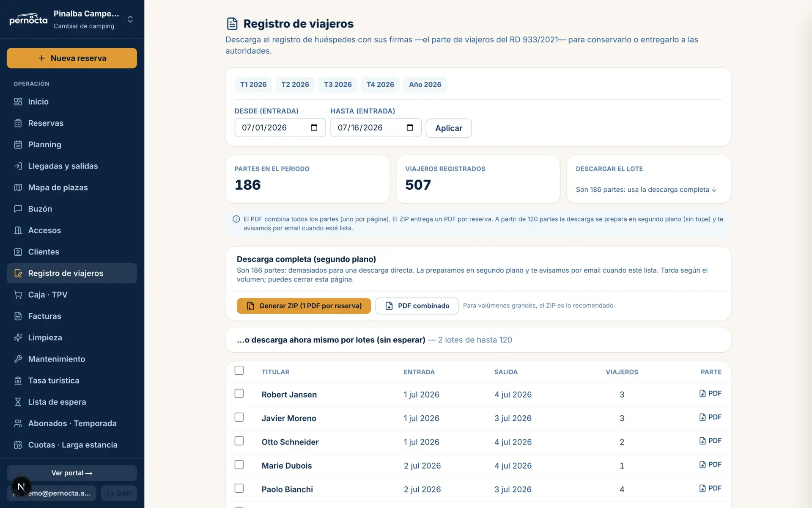The width and height of the screenshot is (812, 508).
Task: Click the Viajeros column header
Action: tap(622, 372)
